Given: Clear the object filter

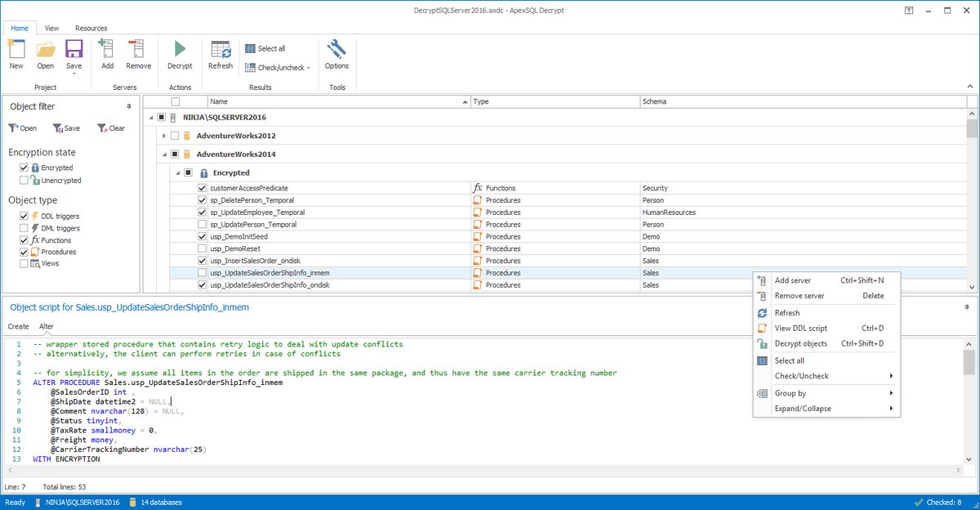Looking at the screenshot, I should pos(111,128).
